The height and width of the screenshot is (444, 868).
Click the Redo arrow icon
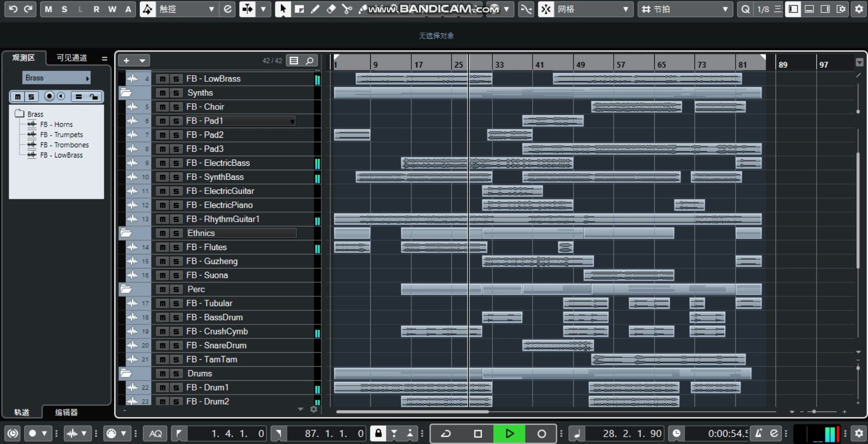click(x=28, y=9)
